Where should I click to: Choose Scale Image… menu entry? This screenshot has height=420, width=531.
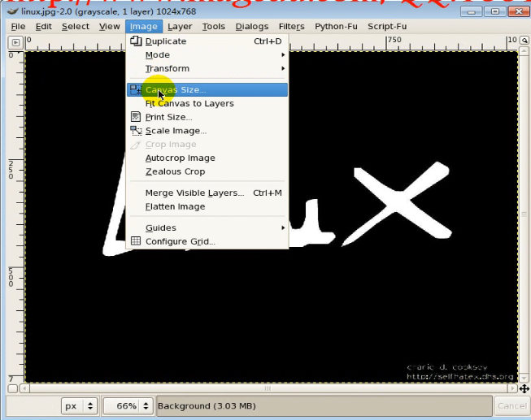(x=207, y=131)
